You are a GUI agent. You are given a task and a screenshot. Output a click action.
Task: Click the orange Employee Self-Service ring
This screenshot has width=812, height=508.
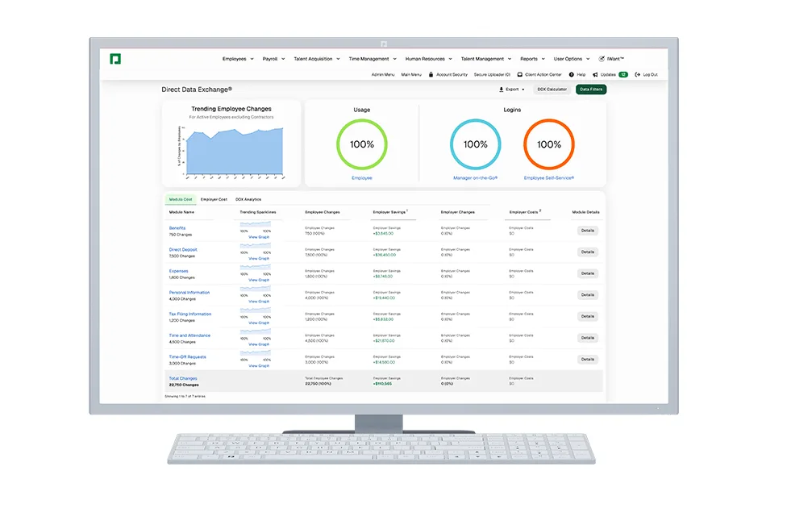click(x=549, y=144)
